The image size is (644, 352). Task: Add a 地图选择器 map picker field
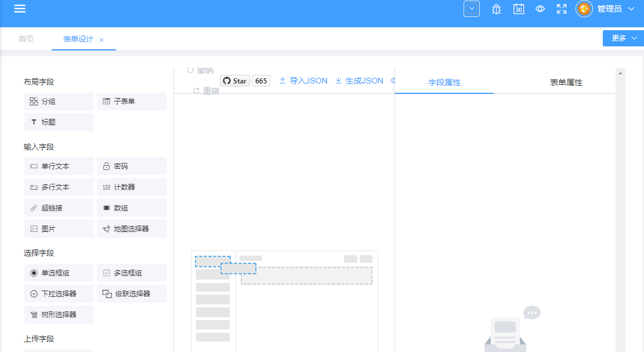132,229
